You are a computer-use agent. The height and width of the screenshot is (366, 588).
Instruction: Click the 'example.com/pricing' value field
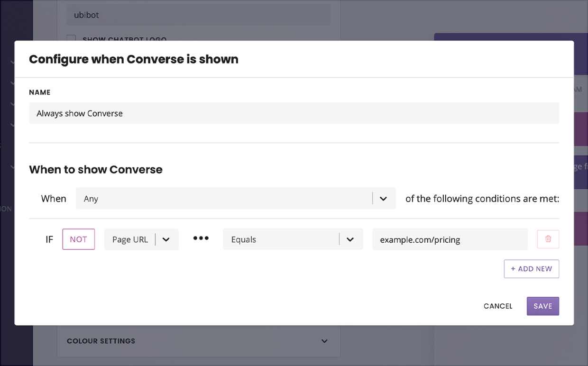(450, 239)
